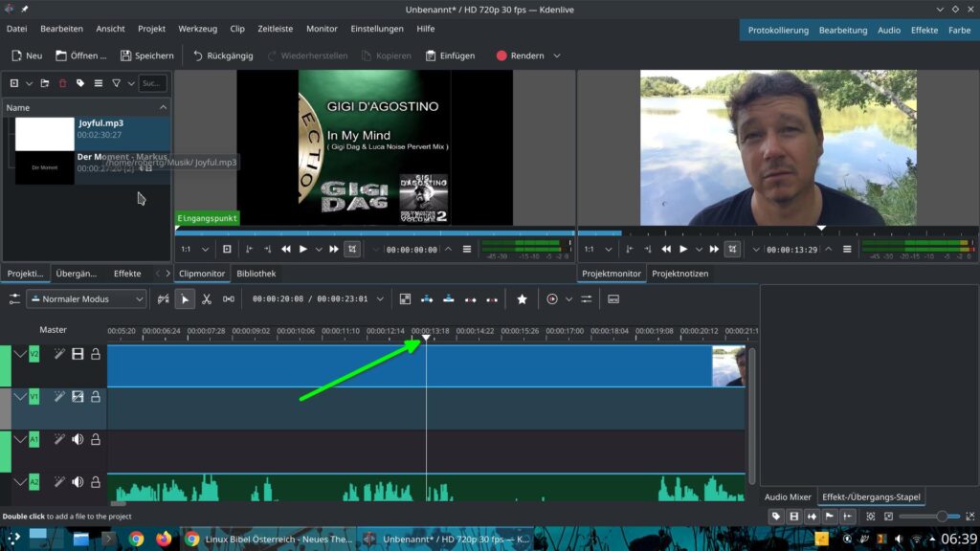
Task: Open the tag icon in project bin
Action: (80, 83)
